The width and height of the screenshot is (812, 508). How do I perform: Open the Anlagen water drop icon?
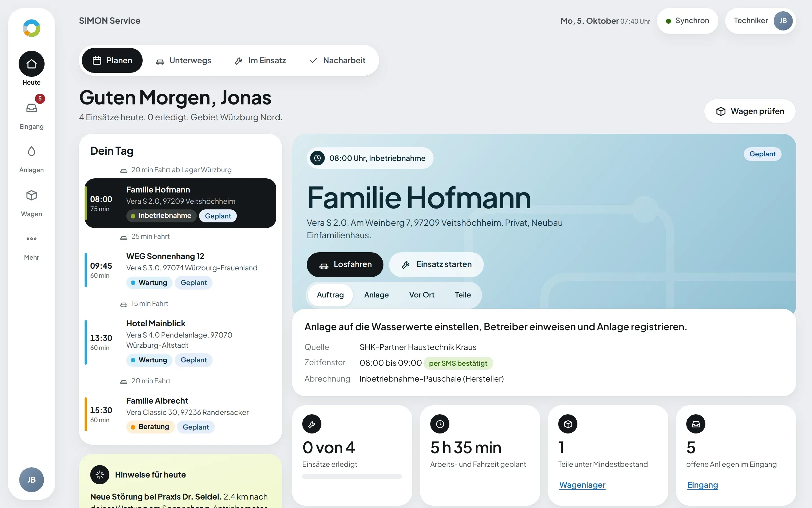(x=32, y=151)
